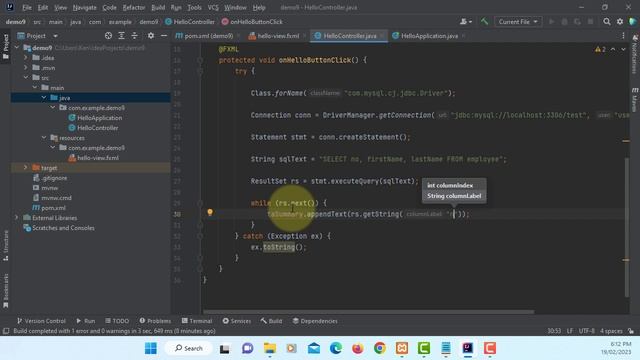Click the 4 spaces indent status entry
This screenshot has height=360, width=640.
coord(611,331)
